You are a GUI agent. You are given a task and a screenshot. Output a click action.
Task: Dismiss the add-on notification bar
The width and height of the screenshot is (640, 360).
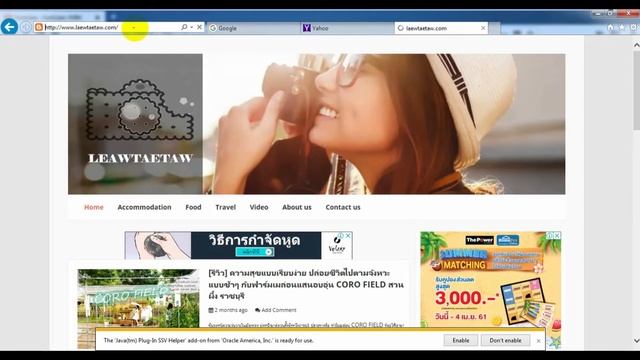(538, 340)
